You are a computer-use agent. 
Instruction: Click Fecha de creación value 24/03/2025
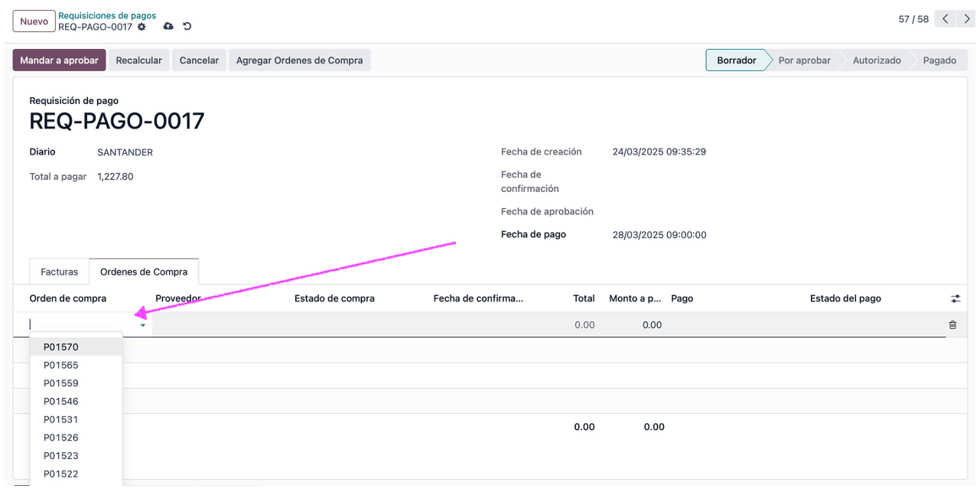click(659, 152)
